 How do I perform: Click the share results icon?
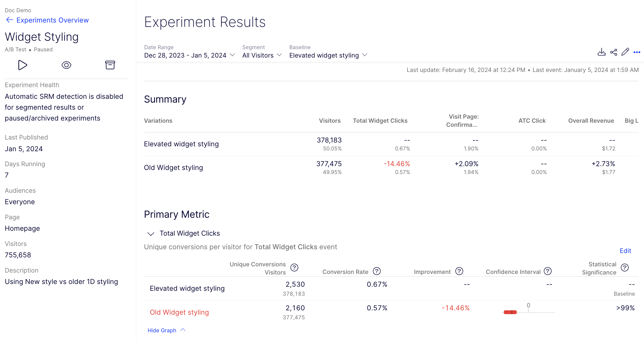point(613,52)
